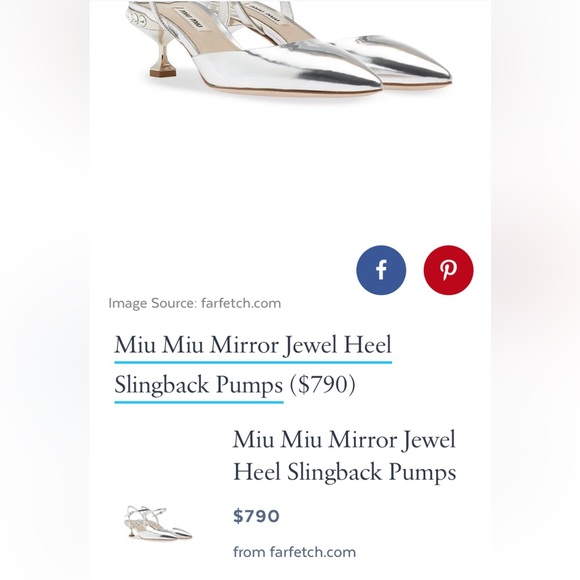Click the bold $790 price
Image resolution: width=580 pixels, height=580 pixels.
[256, 516]
